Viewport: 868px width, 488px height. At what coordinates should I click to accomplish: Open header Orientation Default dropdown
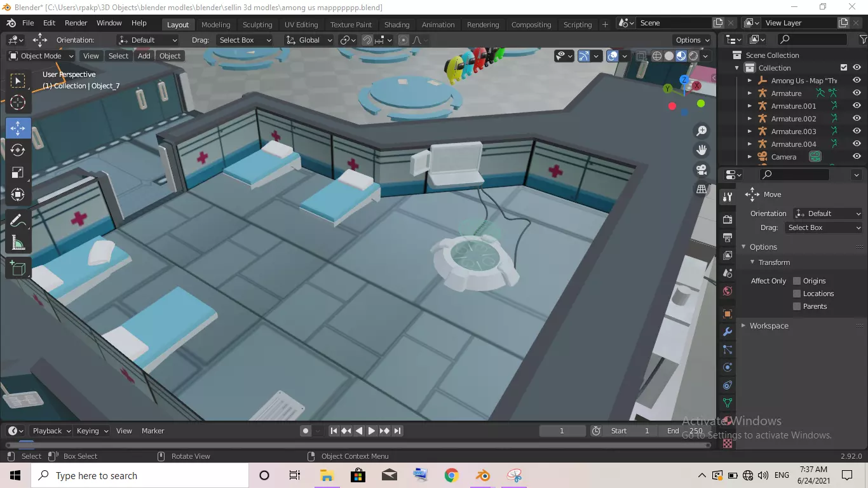pyautogui.click(x=148, y=40)
